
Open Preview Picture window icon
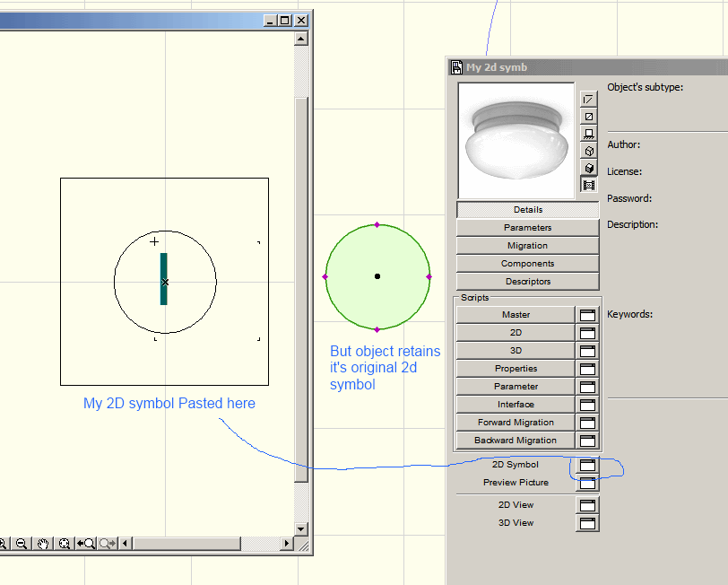tap(588, 483)
